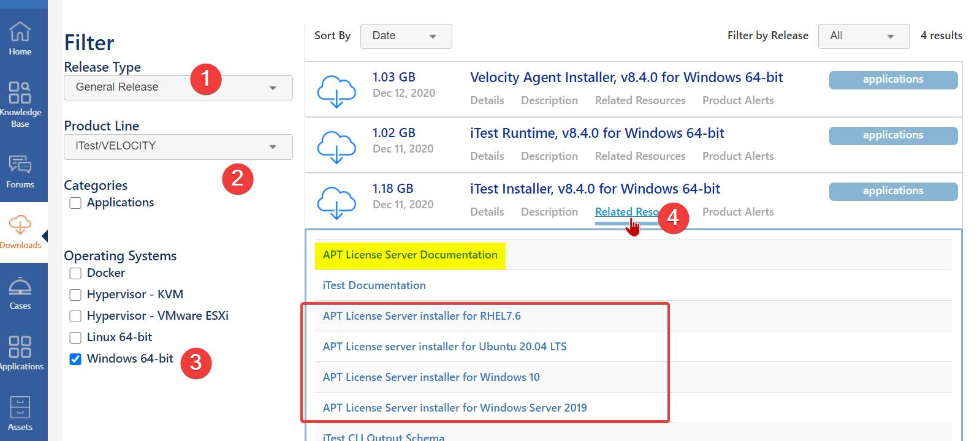Open iTest Runtime v8.4.0 title link
This screenshot has width=980, height=441.
tap(597, 134)
